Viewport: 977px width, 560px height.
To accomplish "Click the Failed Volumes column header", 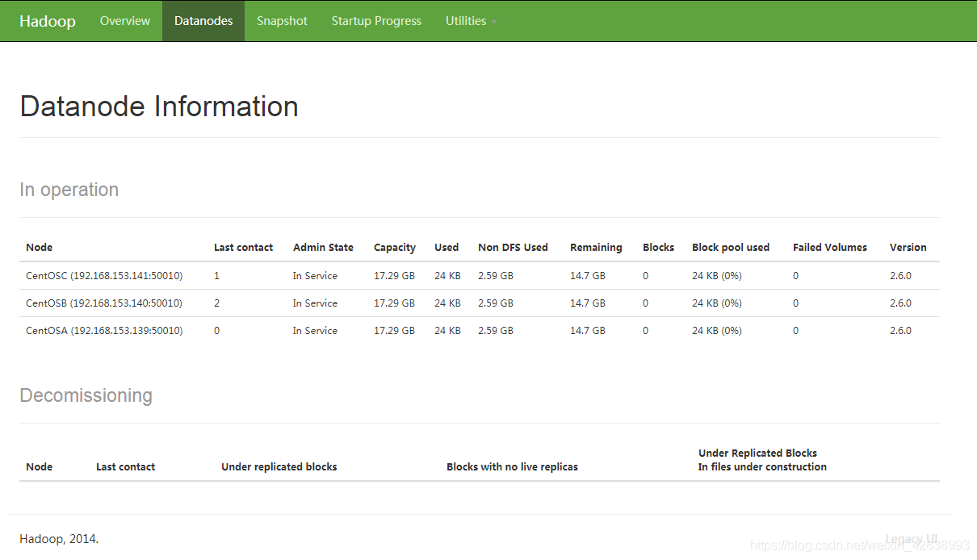I will pyautogui.click(x=830, y=248).
